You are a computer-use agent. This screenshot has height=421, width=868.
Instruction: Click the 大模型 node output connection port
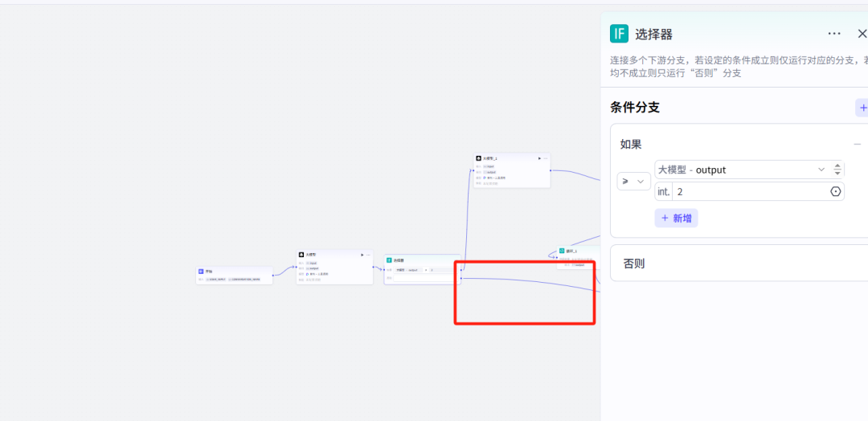coord(373,268)
